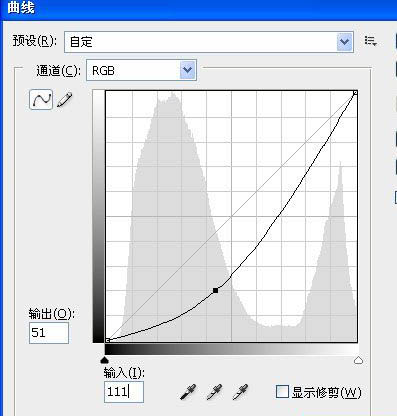Select the white point slider triangle
The image size is (397, 416).
tap(358, 360)
